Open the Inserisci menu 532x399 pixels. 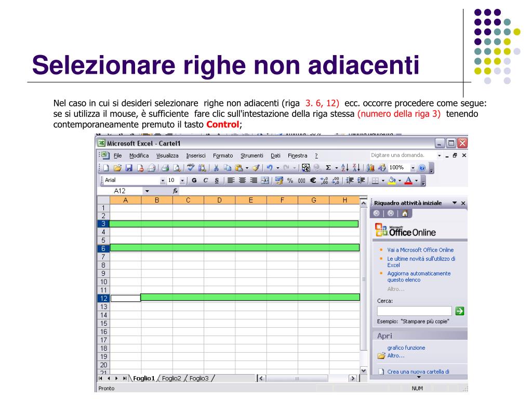(196, 155)
